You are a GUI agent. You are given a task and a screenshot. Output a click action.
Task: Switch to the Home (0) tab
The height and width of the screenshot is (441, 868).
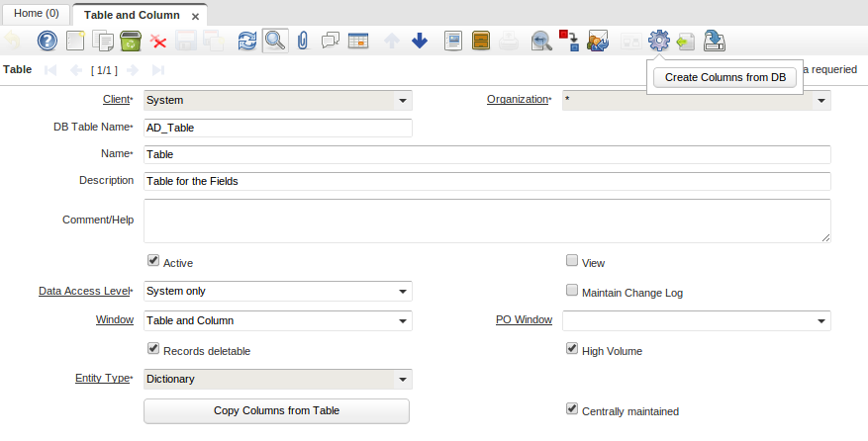[x=37, y=15]
